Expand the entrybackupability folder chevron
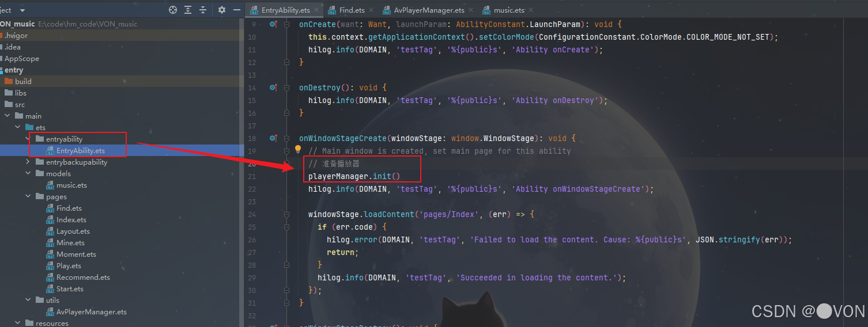The image size is (868, 327). click(x=28, y=162)
